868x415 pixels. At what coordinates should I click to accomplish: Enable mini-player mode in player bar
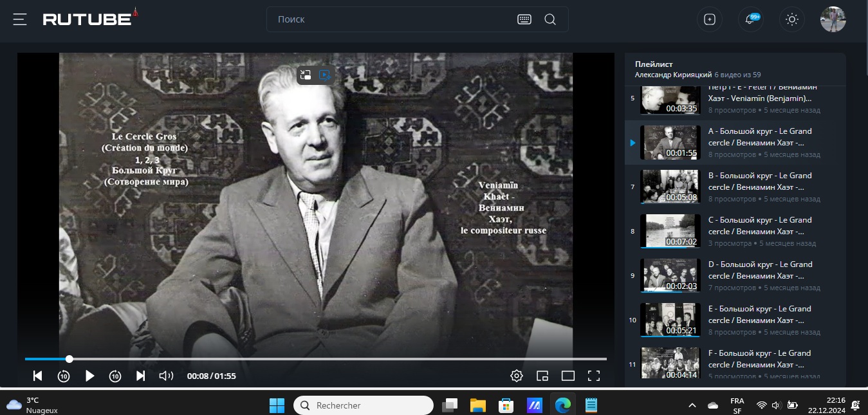pyautogui.click(x=542, y=376)
